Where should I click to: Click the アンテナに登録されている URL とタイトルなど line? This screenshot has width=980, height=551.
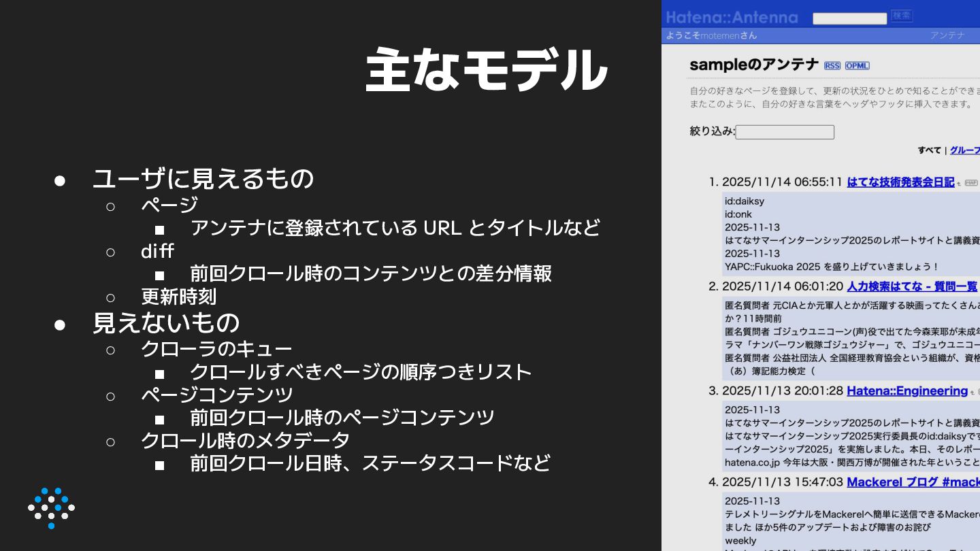[x=395, y=227]
